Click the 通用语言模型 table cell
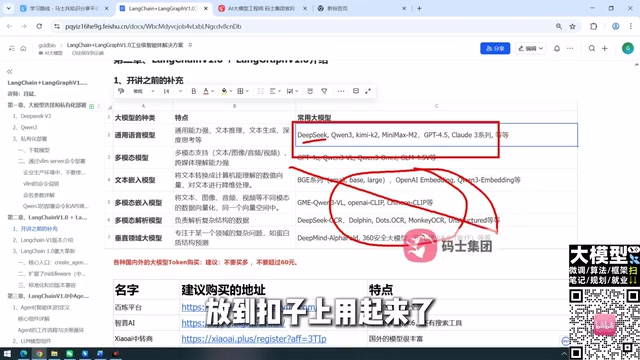The image size is (640, 360). pos(143,135)
